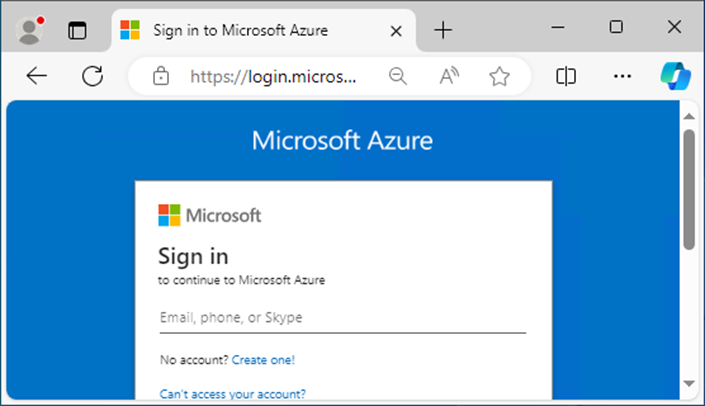Add this page to favorites

click(x=499, y=76)
